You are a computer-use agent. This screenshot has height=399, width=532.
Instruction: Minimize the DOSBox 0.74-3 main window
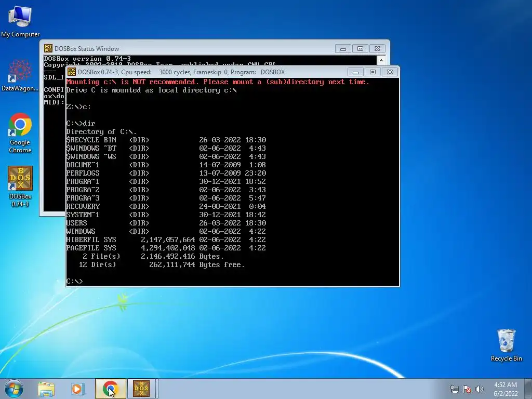click(355, 72)
